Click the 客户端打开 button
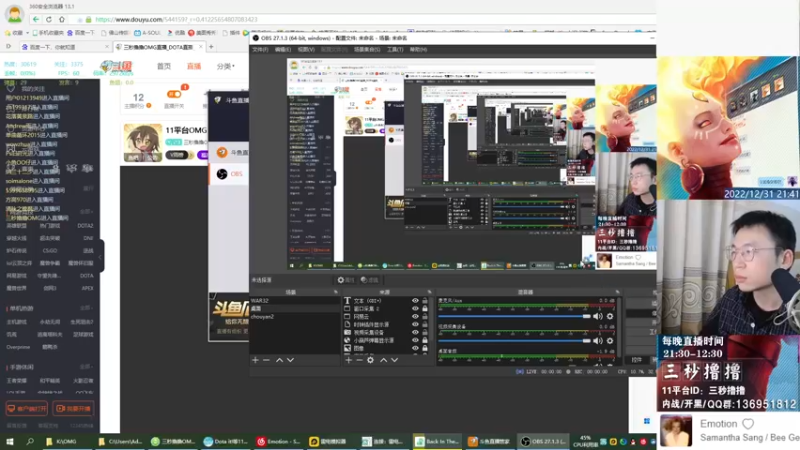 click(27, 409)
